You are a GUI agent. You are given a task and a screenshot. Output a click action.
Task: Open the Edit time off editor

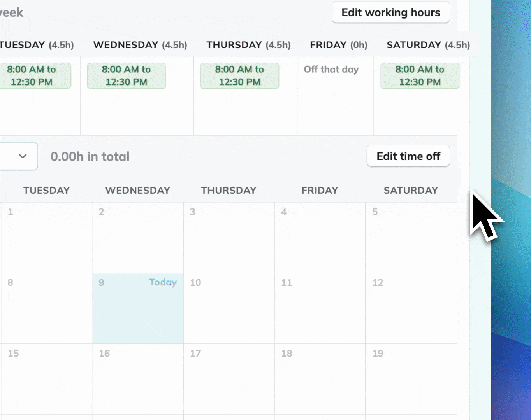[408, 156]
